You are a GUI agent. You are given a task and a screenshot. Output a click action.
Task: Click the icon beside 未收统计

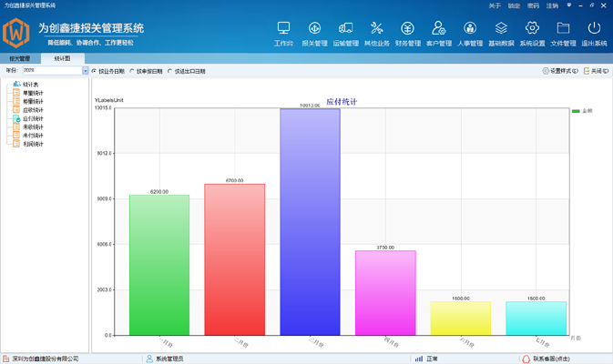[16, 126]
